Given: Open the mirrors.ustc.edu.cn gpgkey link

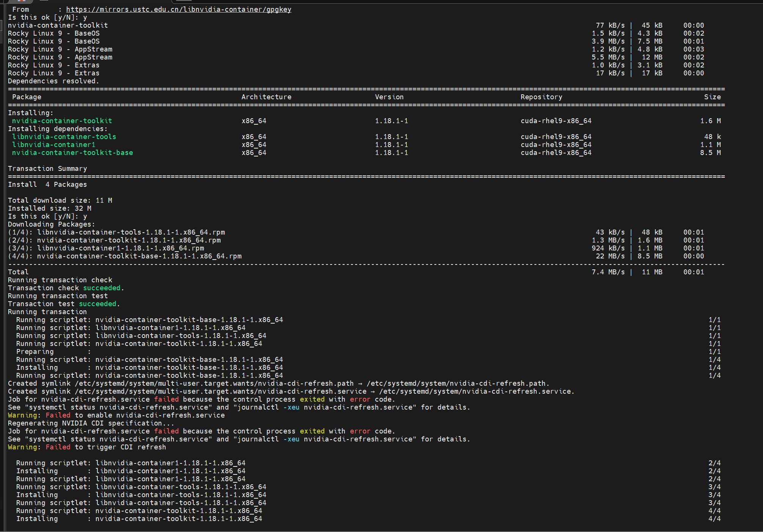Looking at the screenshot, I should click(179, 9).
